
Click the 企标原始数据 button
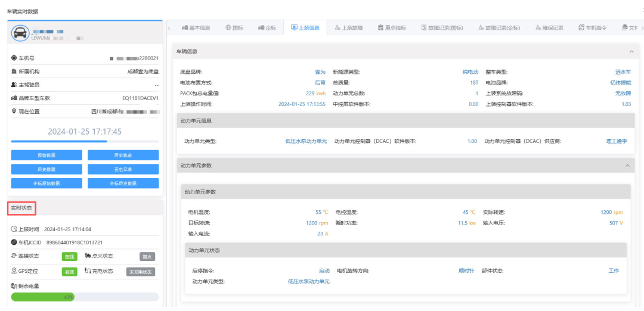(47, 183)
